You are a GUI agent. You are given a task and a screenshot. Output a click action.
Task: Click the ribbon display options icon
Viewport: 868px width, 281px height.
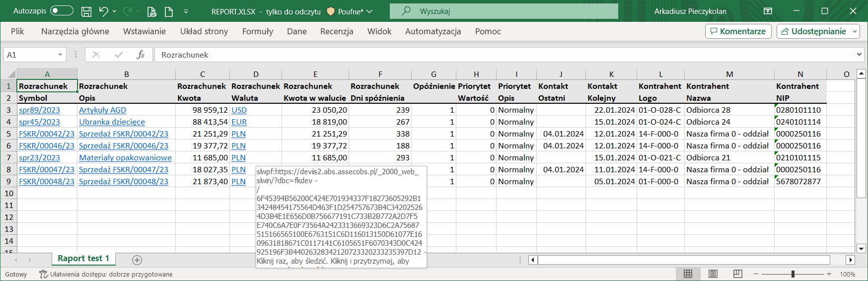pyautogui.click(x=768, y=11)
